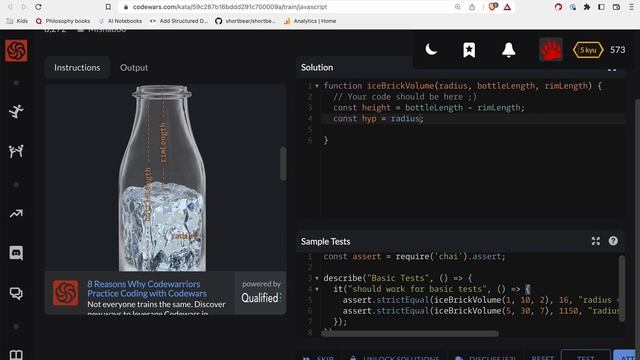
Task: Click the share icon in address bar
Action: click(472, 7)
